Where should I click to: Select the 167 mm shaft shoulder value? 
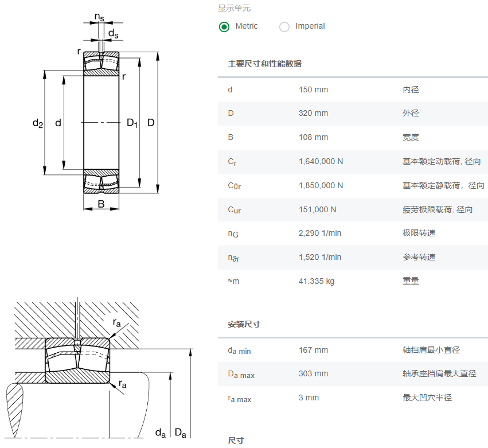tap(314, 350)
